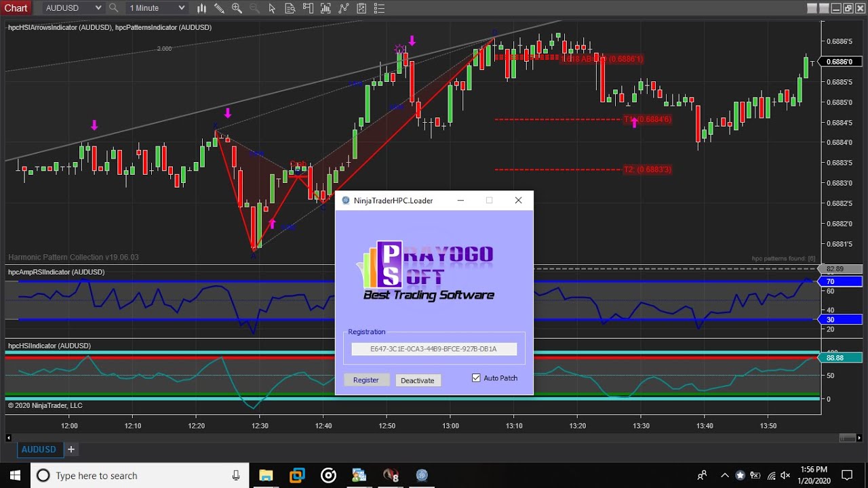Screen dimensions: 868x488
Task: Click the Cortana microphone icon
Action: [x=236, y=476]
